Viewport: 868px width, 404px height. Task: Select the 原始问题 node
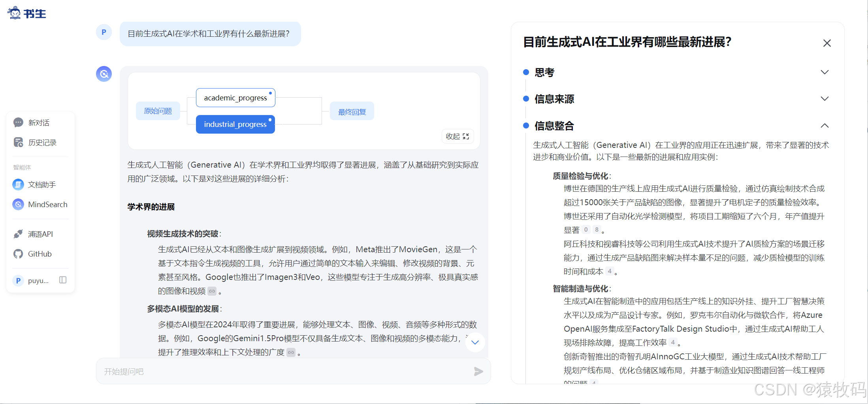[x=158, y=111]
